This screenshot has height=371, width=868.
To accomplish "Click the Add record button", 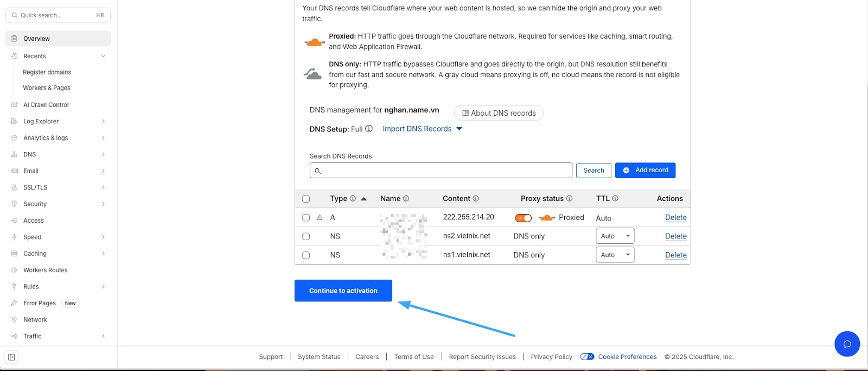I will (x=645, y=170).
